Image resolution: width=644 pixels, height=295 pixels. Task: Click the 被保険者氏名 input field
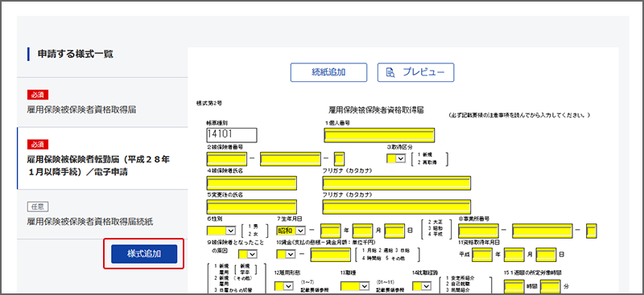tap(252, 183)
